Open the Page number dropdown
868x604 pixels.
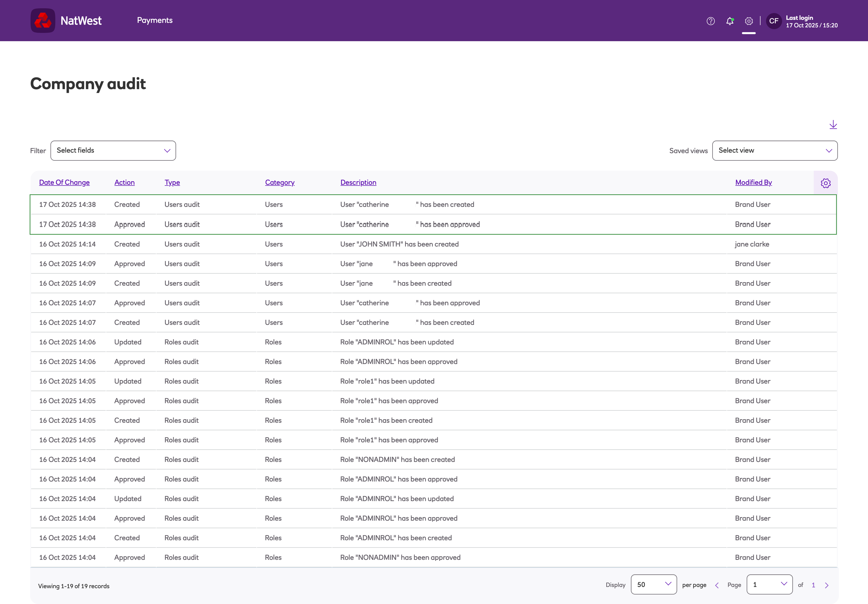tap(769, 584)
